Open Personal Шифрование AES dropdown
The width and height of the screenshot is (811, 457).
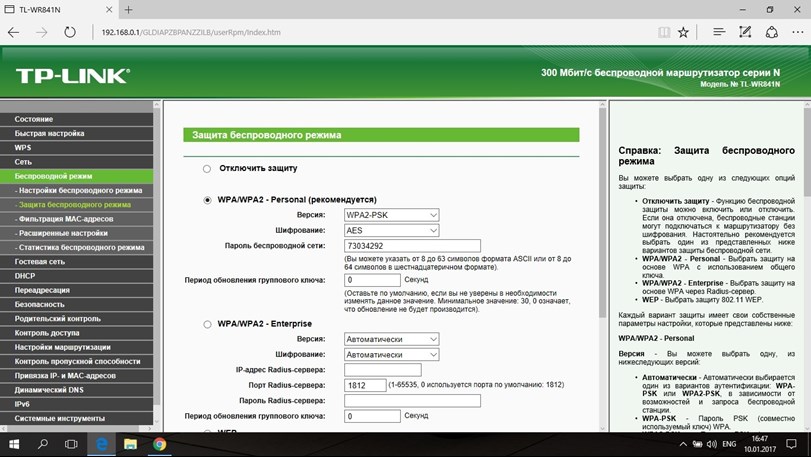pyautogui.click(x=392, y=231)
